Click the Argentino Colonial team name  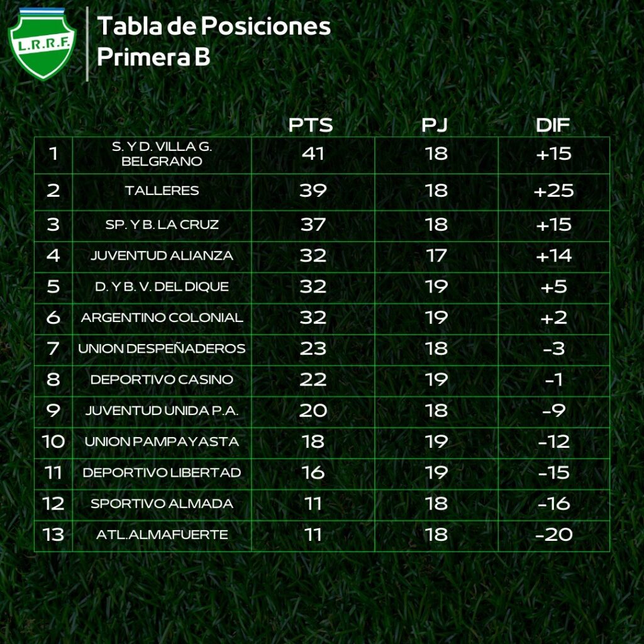(162, 318)
